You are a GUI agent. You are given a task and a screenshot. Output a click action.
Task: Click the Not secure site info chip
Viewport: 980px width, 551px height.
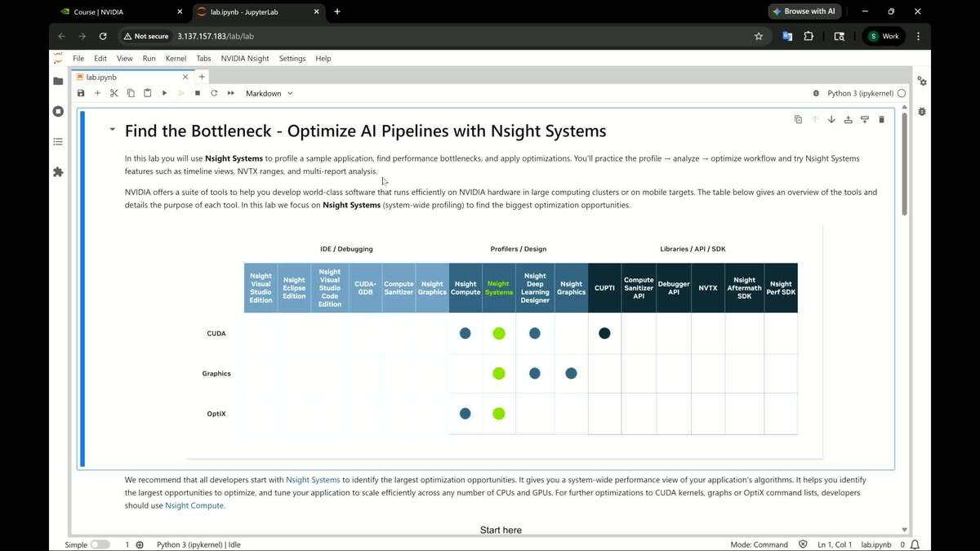pos(145,36)
